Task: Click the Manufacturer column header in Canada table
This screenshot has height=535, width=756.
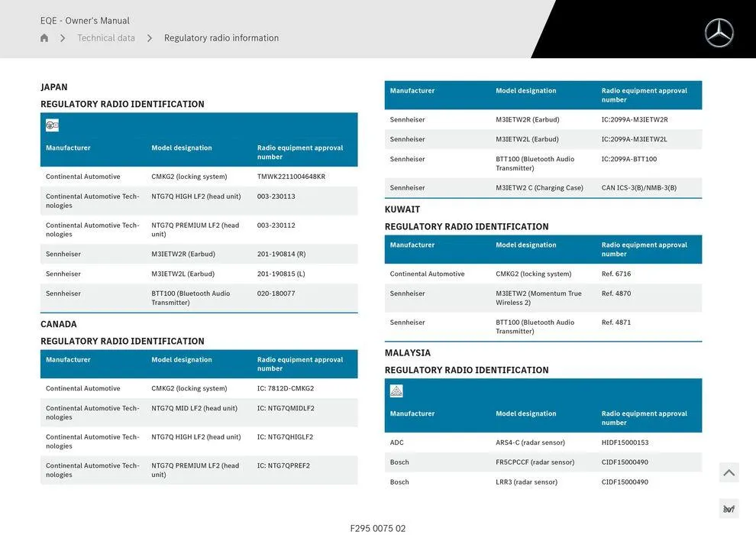Action: coord(69,358)
